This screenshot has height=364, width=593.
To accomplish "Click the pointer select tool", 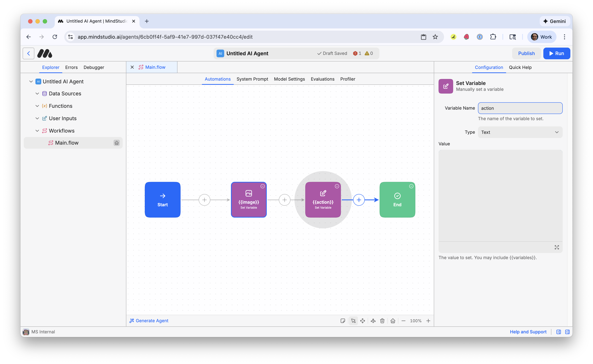I will tap(353, 321).
